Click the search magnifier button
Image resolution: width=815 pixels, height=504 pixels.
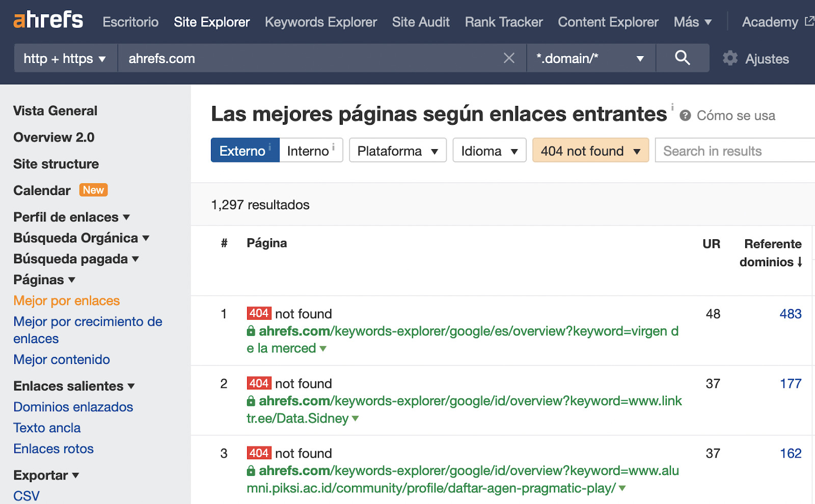[x=682, y=58]
